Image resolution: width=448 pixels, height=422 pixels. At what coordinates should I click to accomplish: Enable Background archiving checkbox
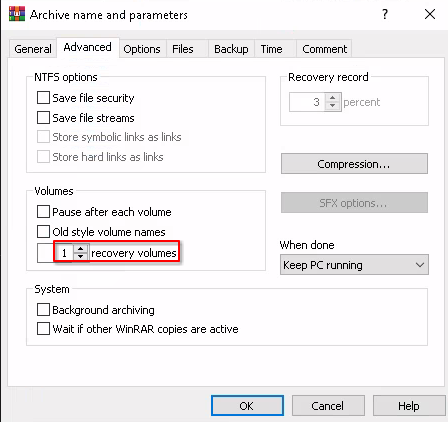(43, 310)
